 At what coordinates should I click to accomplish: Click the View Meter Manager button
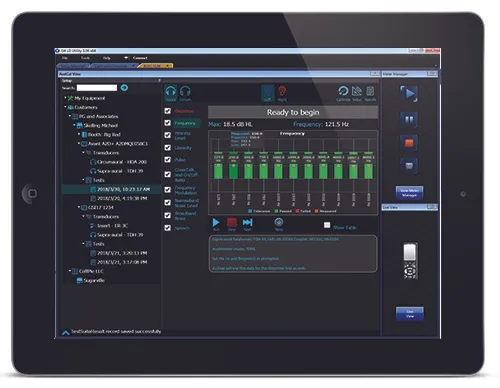[409, 193]
